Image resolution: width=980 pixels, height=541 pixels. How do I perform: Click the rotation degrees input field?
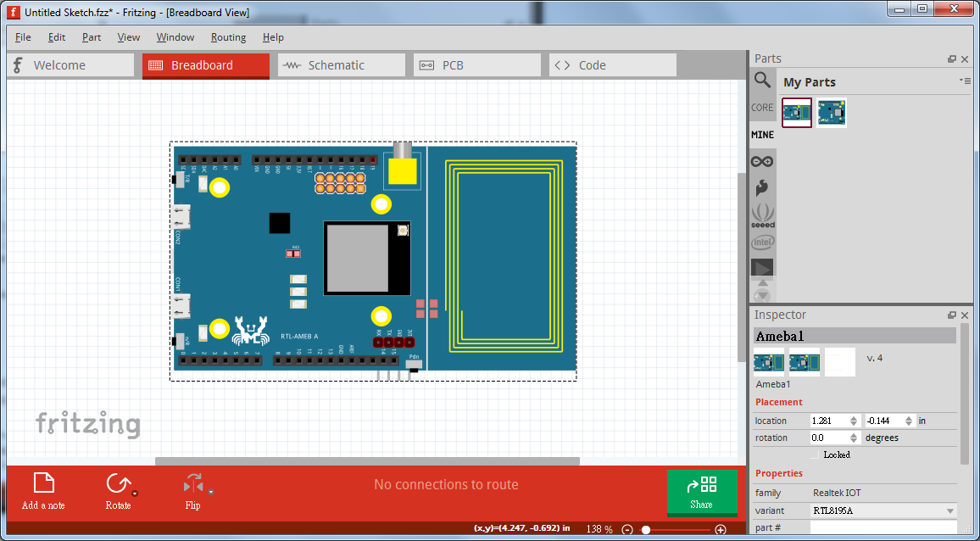(x=829, y=438)
